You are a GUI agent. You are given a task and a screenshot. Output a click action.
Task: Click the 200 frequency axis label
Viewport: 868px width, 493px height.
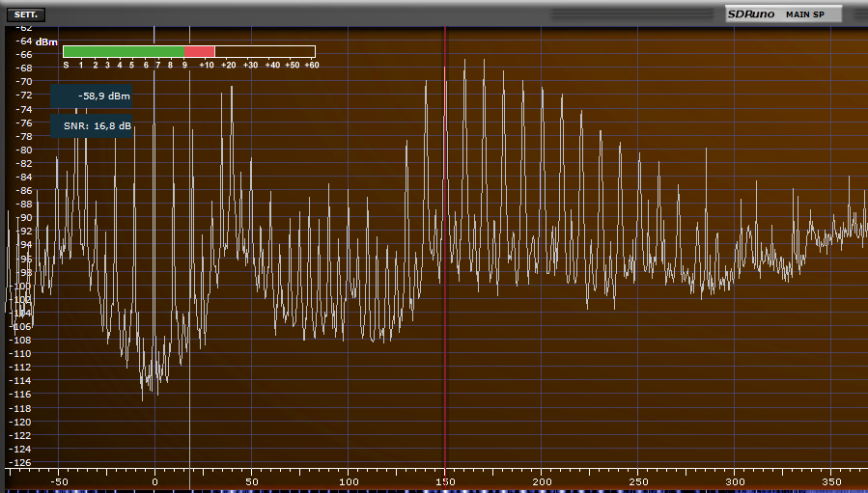(x=542, y=482)
